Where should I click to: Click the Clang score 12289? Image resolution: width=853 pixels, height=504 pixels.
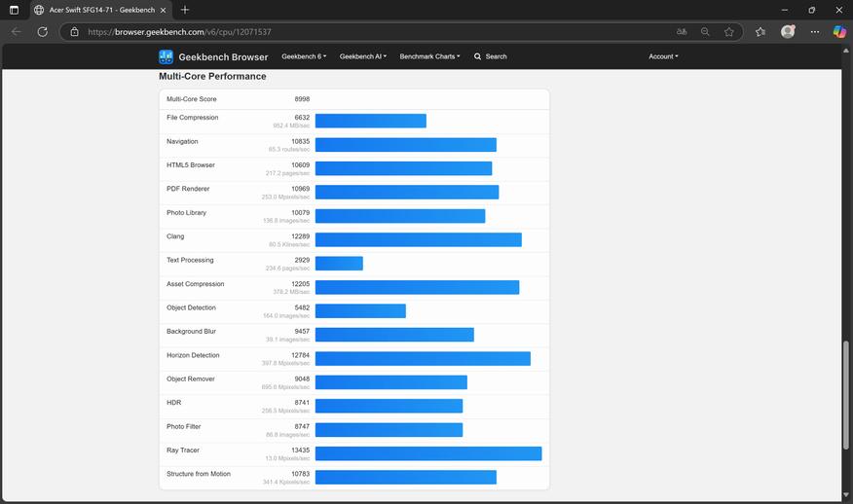point(300,236)
